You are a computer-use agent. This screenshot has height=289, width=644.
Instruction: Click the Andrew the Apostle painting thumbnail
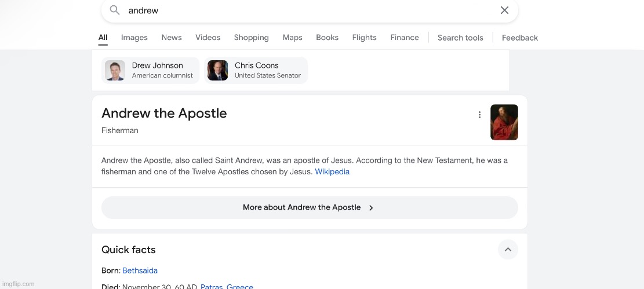coord(504,122)
